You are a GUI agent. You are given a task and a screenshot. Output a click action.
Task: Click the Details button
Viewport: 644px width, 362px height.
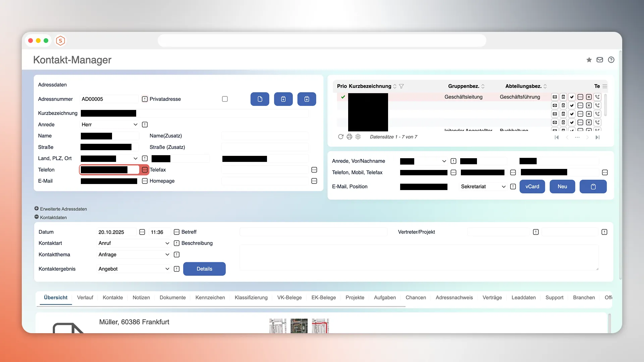(204, 269)
